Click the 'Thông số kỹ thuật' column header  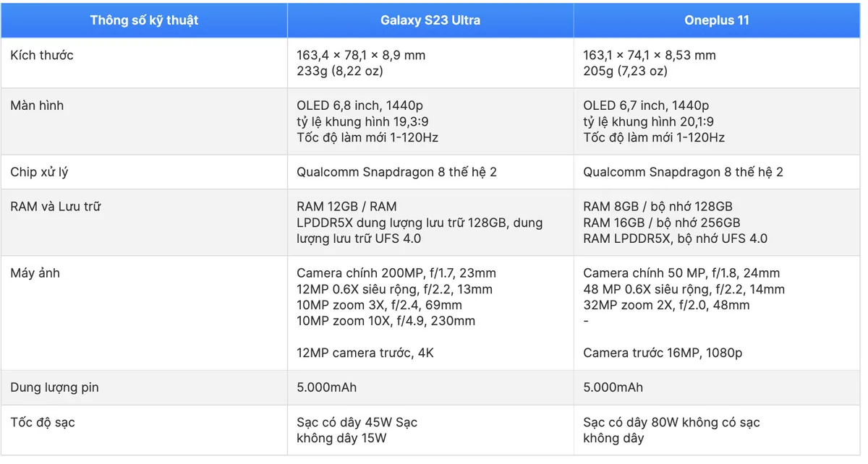[x=145, y=20]
